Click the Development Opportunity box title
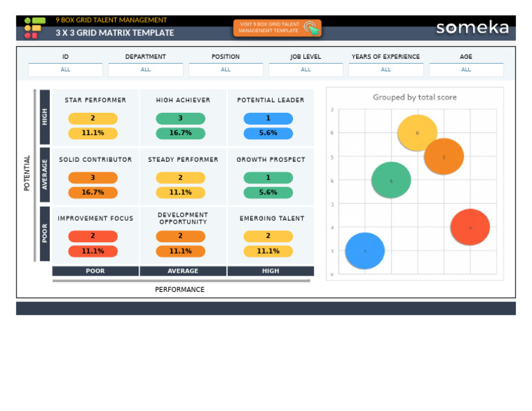This screenshot has height=411, width=532. coord(183,219)
